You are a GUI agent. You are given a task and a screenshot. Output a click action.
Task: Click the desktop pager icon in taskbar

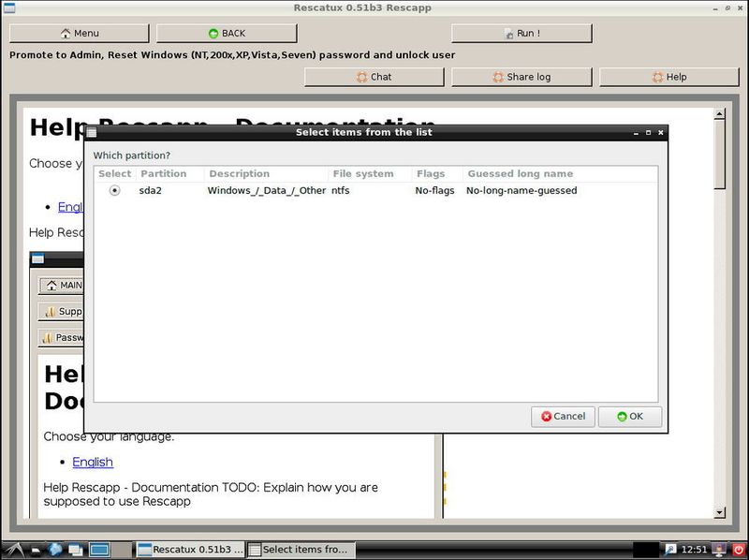(99, 550)
